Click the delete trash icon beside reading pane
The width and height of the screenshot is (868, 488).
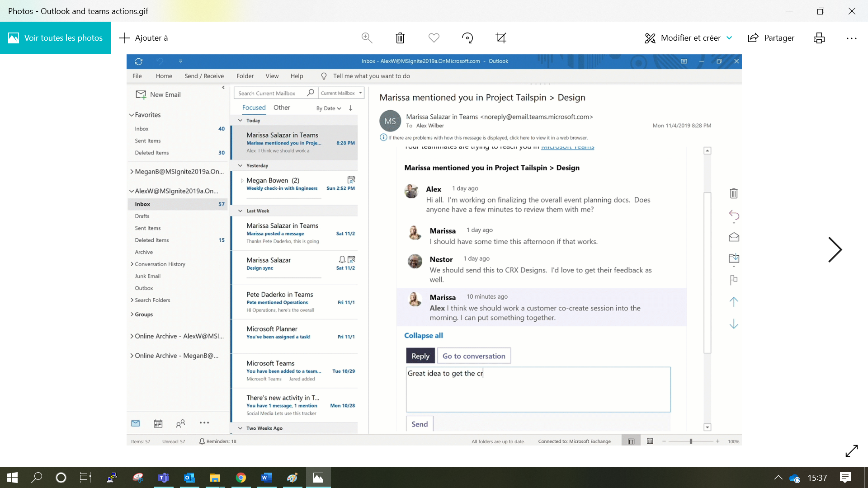(x=734, y=193)
